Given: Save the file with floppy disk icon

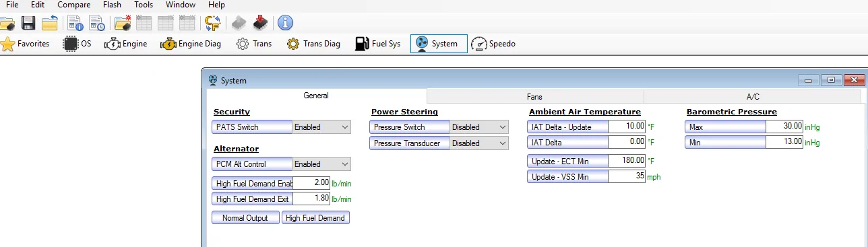Looking at the screenshot, I should coord(28,24).
